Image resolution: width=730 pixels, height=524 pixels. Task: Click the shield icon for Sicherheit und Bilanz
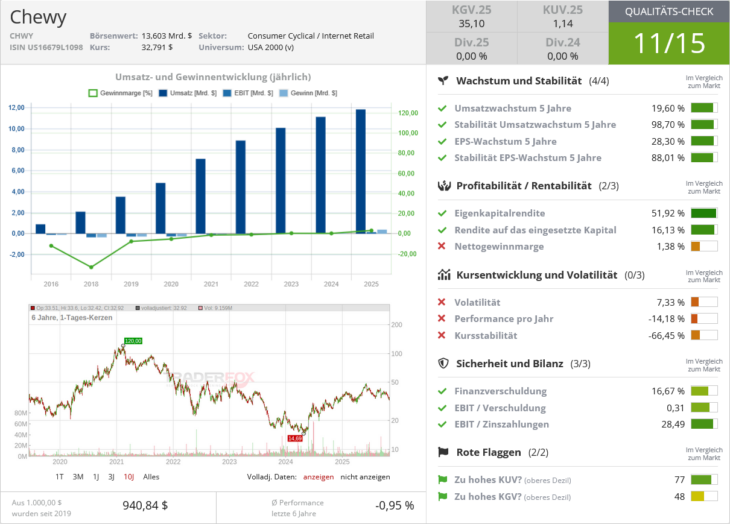443,364
